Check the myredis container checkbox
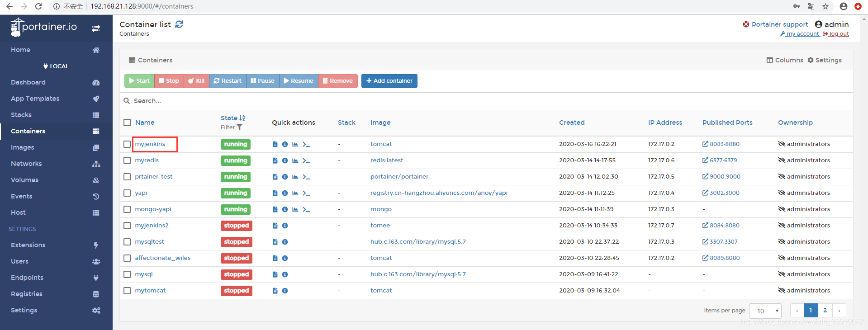The image size is (868, 330). tap(127, 160)
